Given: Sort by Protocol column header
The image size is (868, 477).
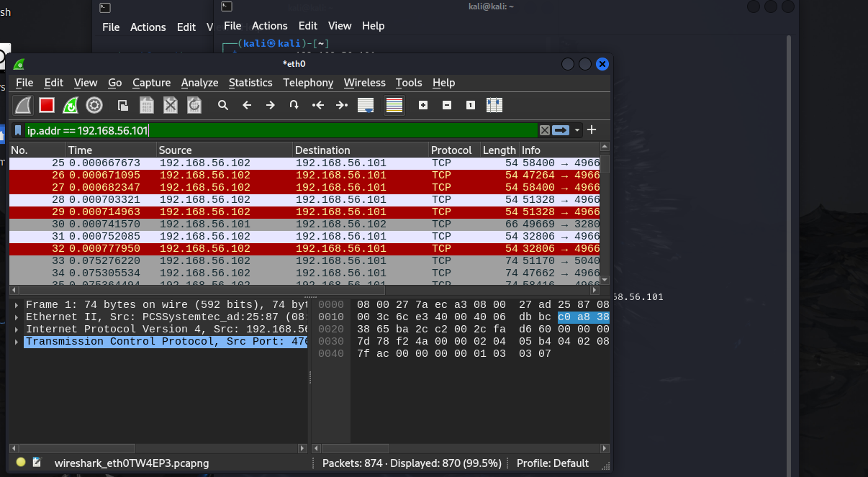Looking at the screenshot, I should pyautogui.click(x=454, y=150).
